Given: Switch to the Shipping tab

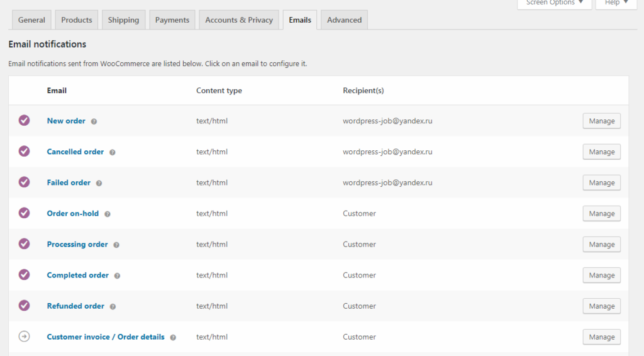Looking at the screenshot, I should [x=123, y=20].
